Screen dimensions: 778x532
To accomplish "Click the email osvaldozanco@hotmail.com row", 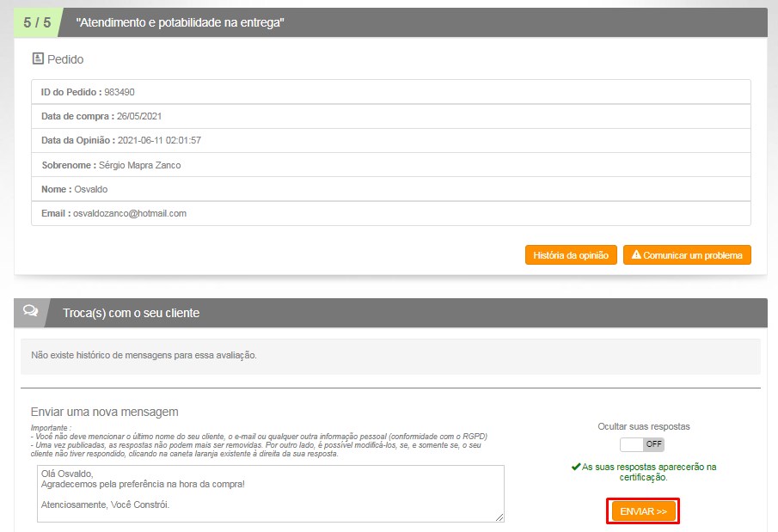I will [x=390, y=213].
